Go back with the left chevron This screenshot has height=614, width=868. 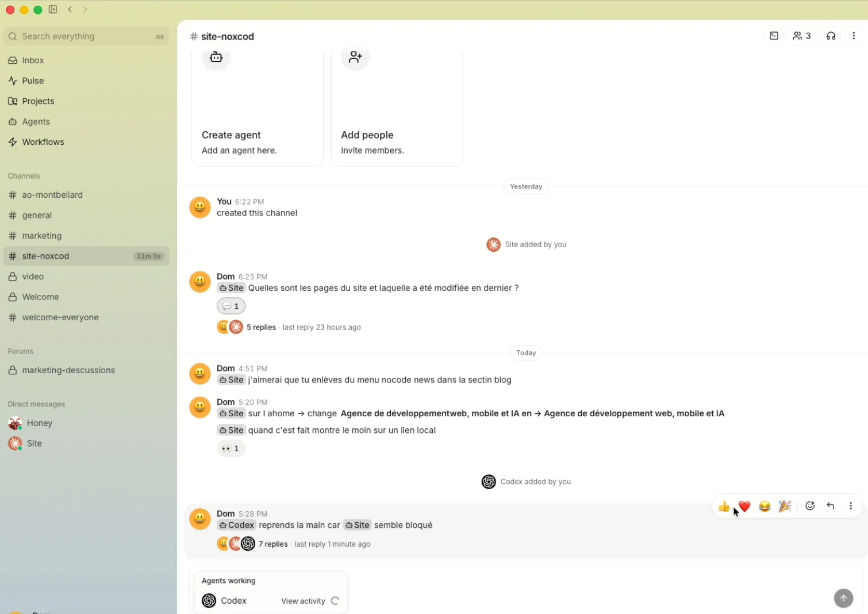70,9
